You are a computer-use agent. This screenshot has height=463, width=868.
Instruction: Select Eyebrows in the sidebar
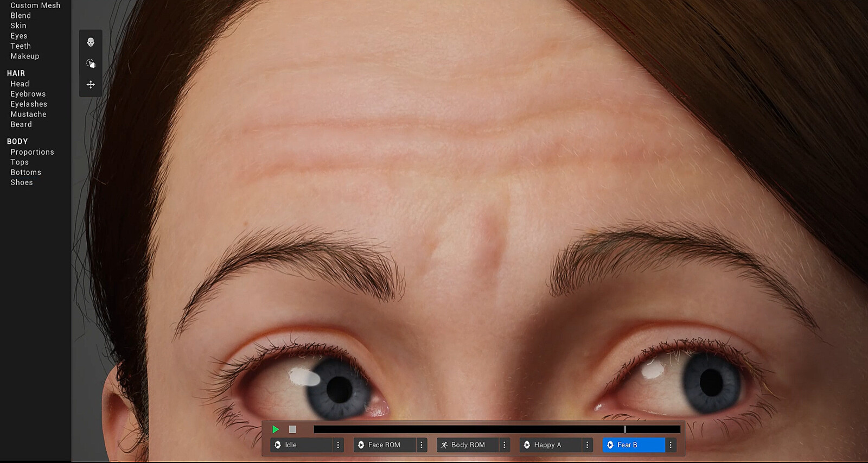point(28,94)
